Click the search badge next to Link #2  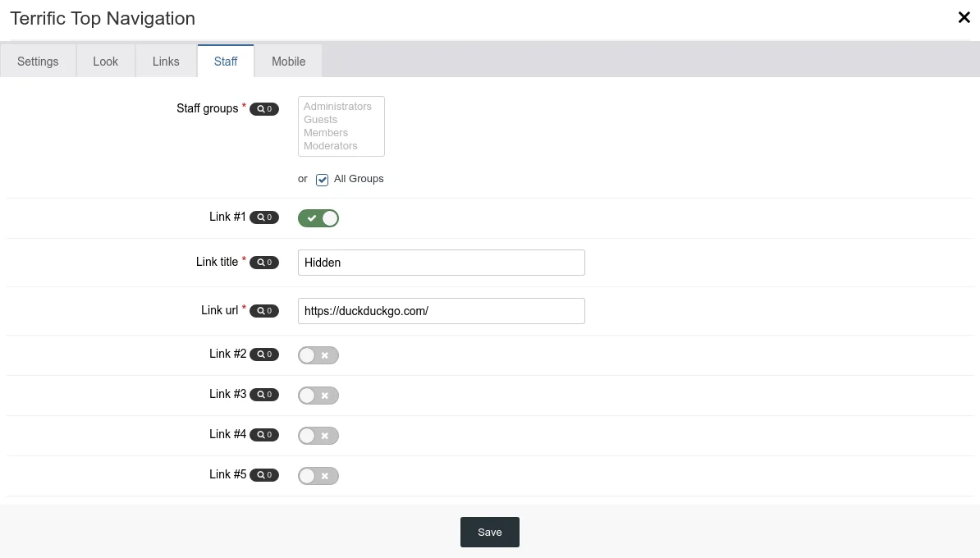(263, 354)
